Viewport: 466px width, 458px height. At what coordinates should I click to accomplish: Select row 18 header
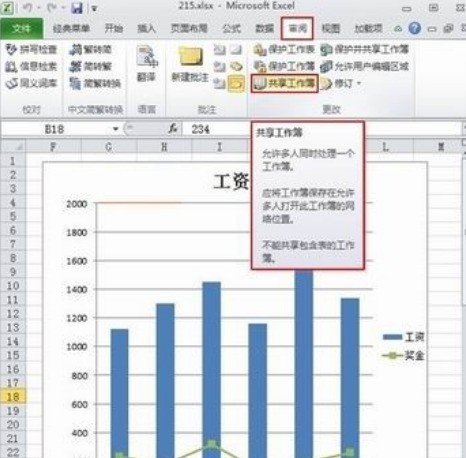[13, 397]
